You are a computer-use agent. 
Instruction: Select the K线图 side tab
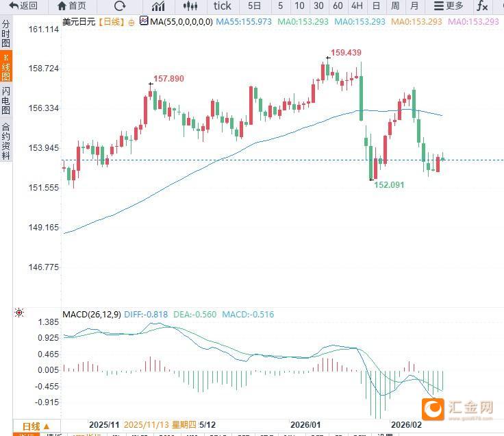5,67
